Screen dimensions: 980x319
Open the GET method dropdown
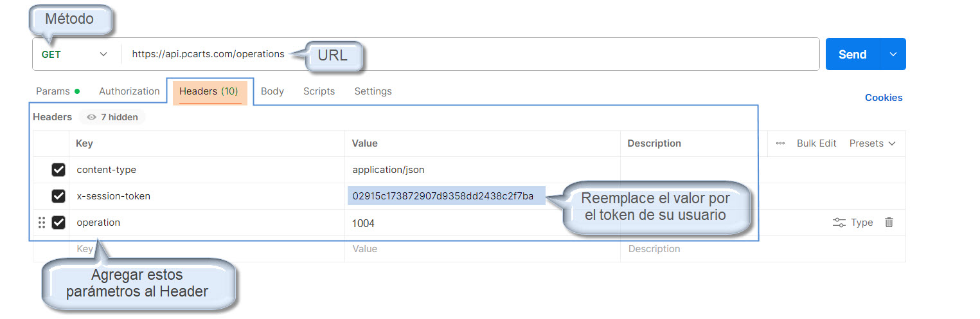(x=74, y=55)
